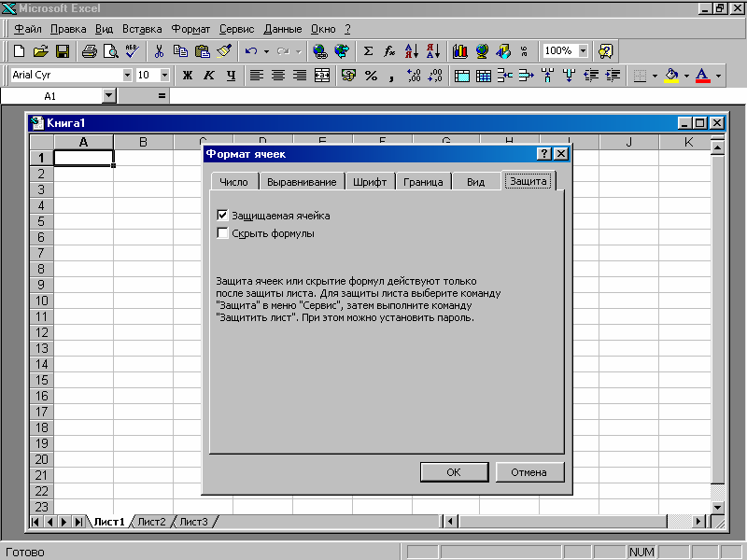Open the Файл menu
747x560 pixels.
28,29
